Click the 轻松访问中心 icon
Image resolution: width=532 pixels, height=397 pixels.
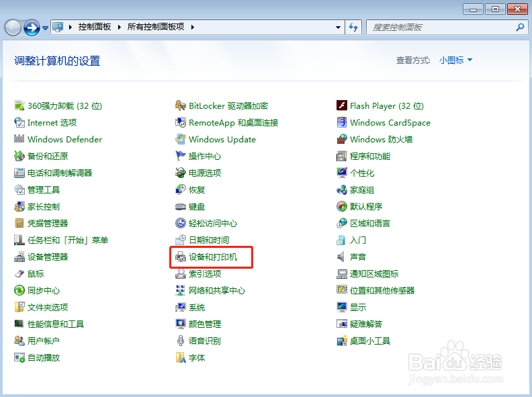tap(181, 223)
